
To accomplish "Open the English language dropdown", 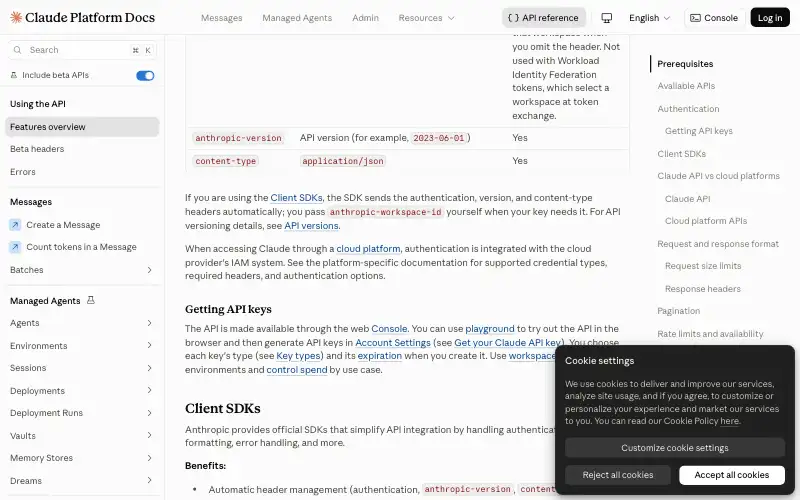I will (x=649, y=18).
